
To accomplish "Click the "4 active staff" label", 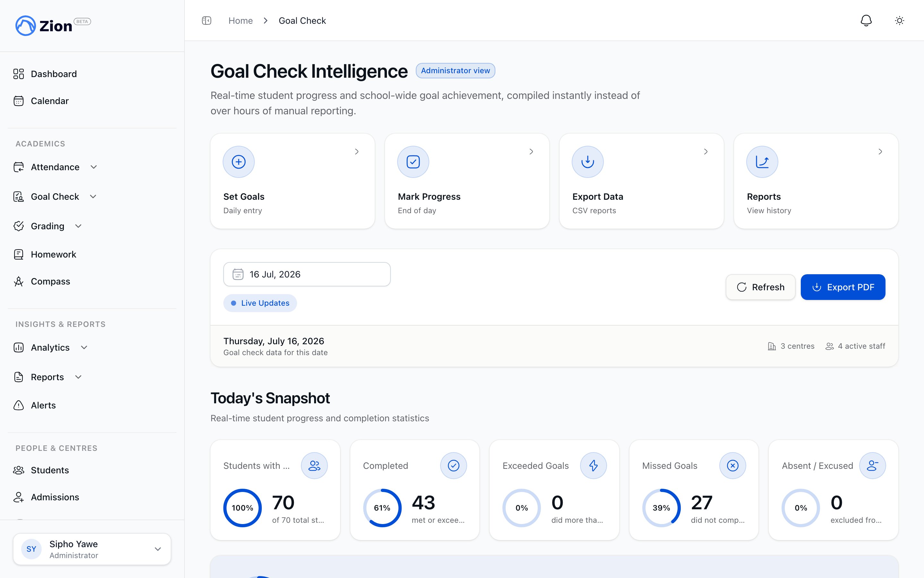I will pyautogui.click(x=861, y=346).
